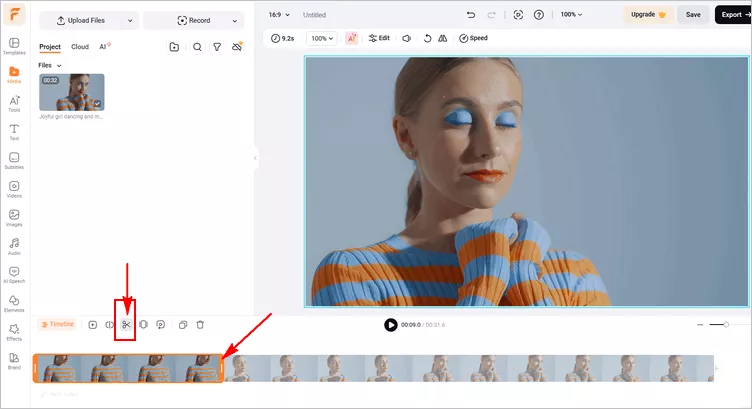The height and width of the screenshot is (409, 752).
Task: Add a new scene from timeline toolbar
Action: [93, 325]
